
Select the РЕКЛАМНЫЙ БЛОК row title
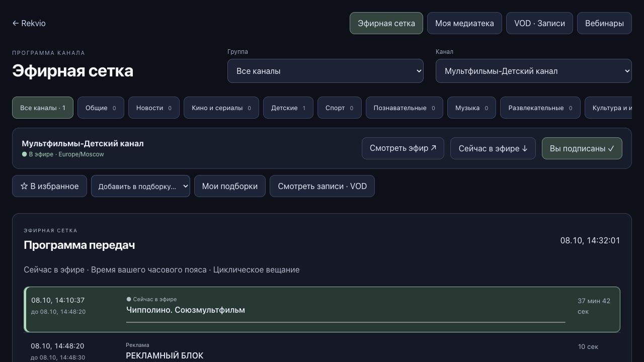[165, 356]
